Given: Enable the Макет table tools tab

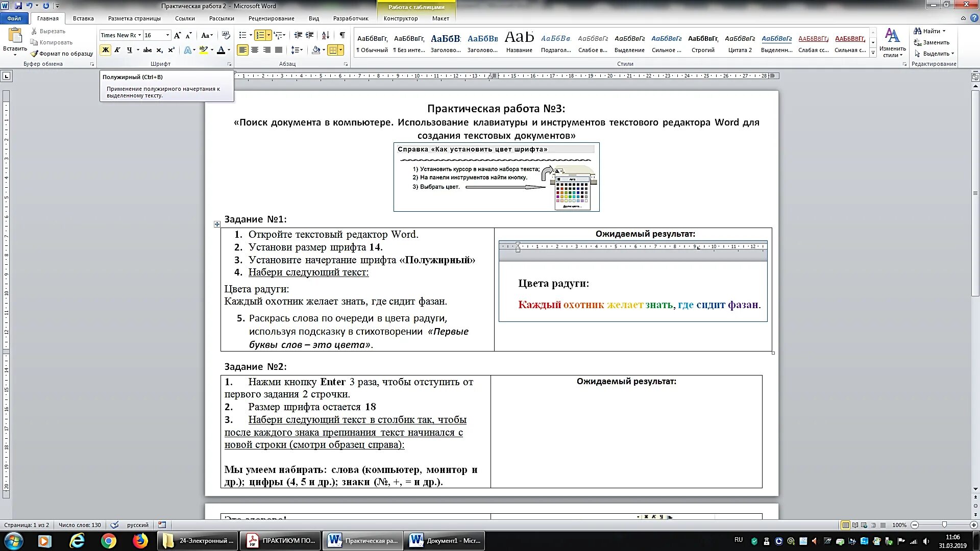Looking at the screenshot, I should pyautogui.click(x=440, y=18).
